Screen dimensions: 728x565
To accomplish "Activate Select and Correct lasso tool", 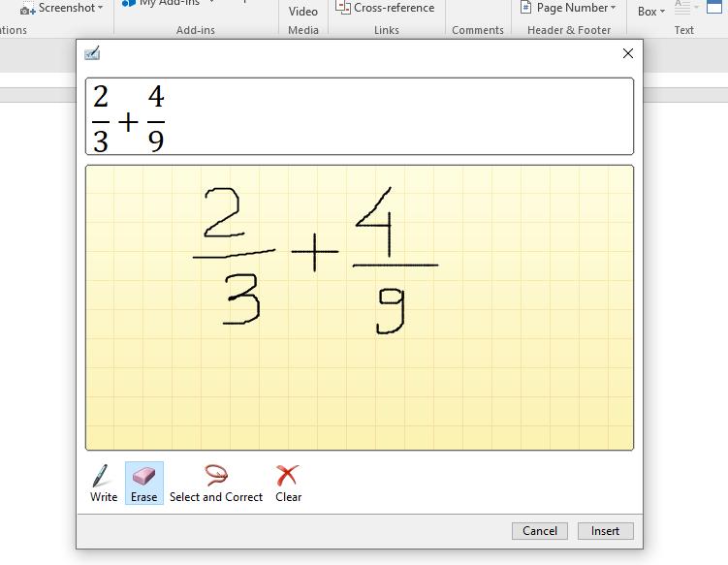I will click(x=216, y=484).
